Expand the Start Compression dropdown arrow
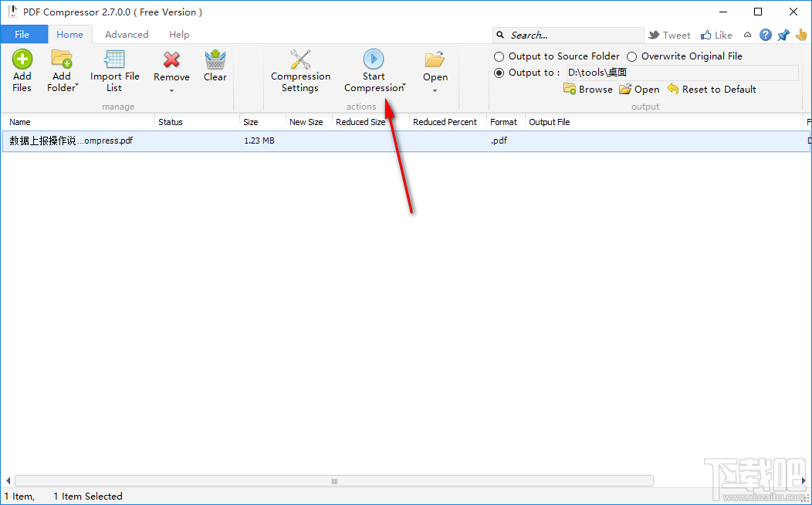Viewport: 812px width, 505px height. pyautogui.click(x=404, y=84)
